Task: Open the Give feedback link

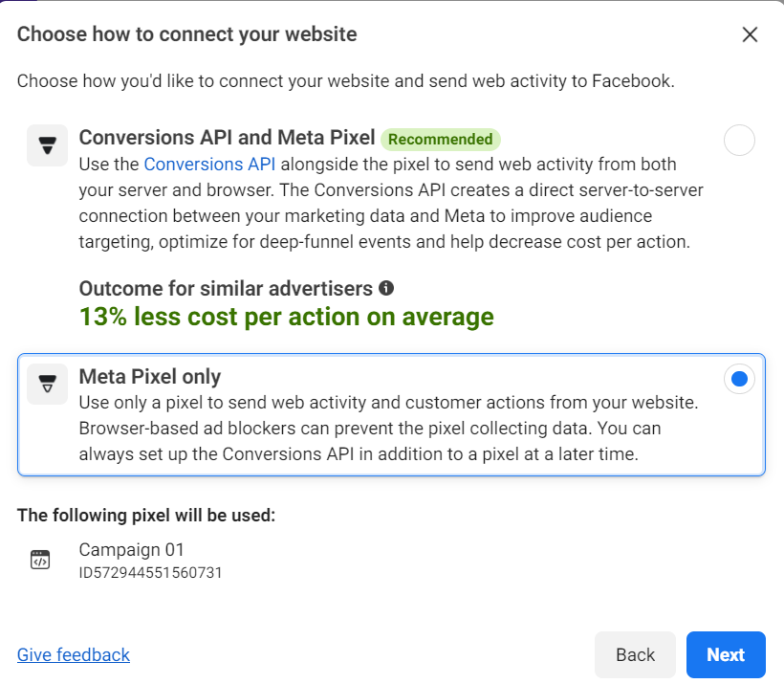Action: coord(74,654)
